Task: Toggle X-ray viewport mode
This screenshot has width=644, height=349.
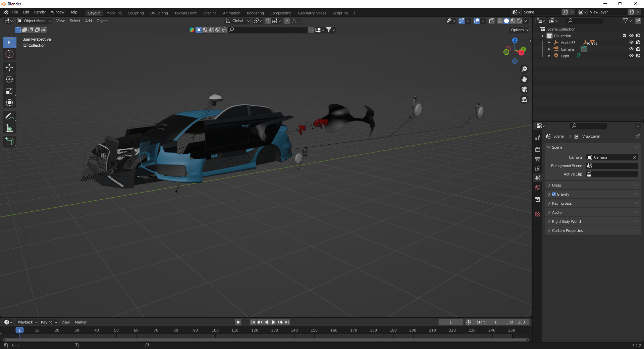Action: click(x=492, y=21)
